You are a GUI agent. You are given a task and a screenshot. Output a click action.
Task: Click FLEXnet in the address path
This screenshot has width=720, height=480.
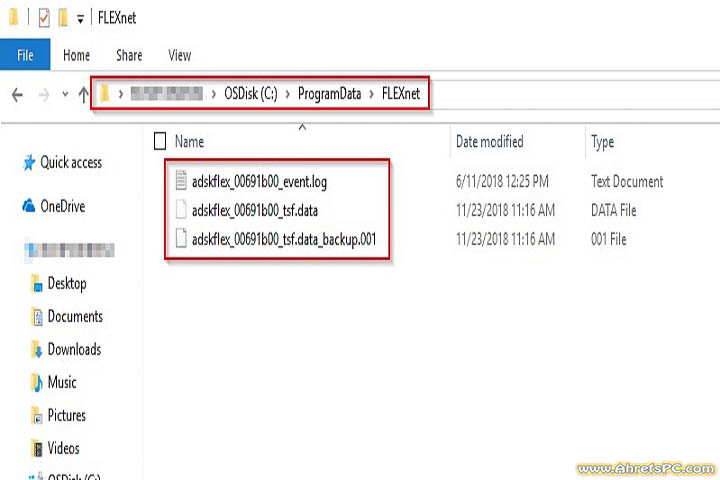(401, 94)
